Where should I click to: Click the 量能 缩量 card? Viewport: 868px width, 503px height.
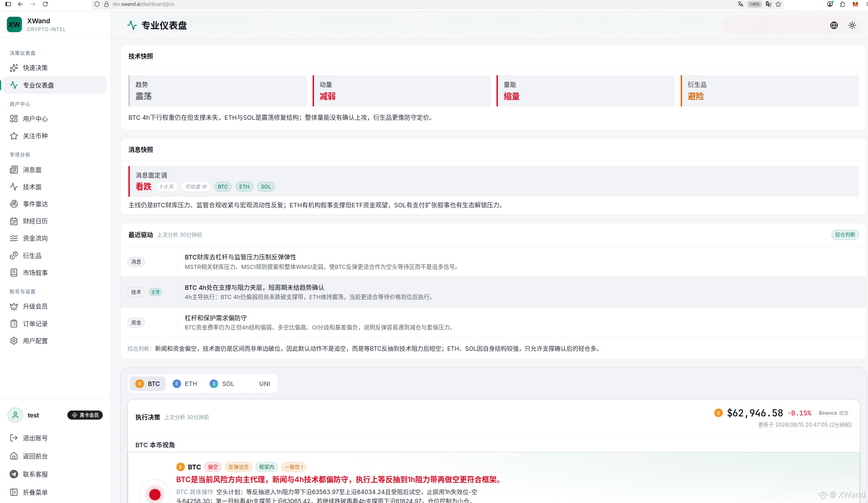(586, 91)
